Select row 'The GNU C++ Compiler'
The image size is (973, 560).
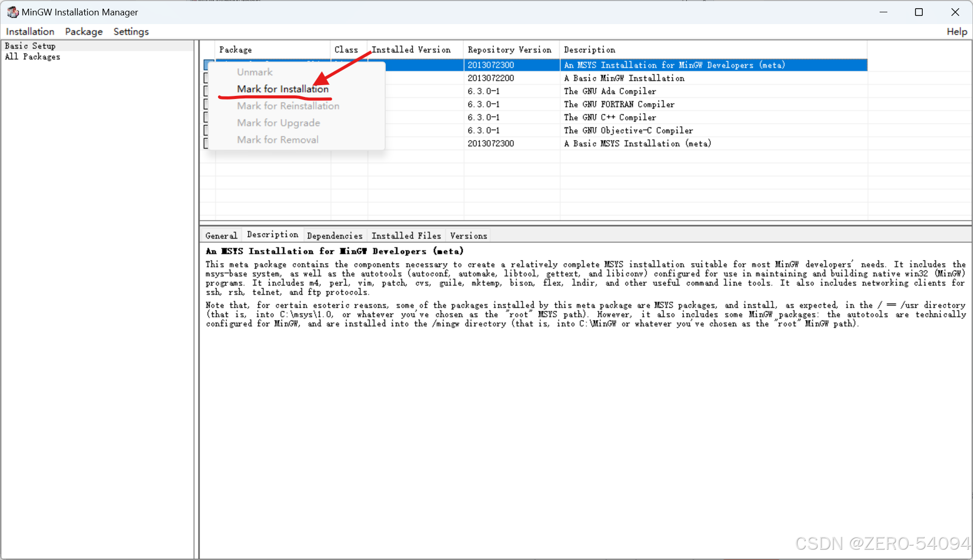click(610, 117)
